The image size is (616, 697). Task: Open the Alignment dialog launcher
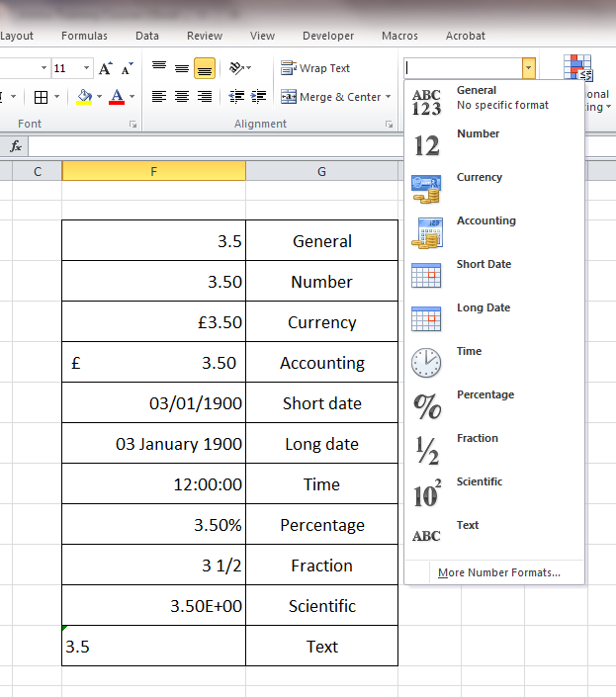(390, 125)
